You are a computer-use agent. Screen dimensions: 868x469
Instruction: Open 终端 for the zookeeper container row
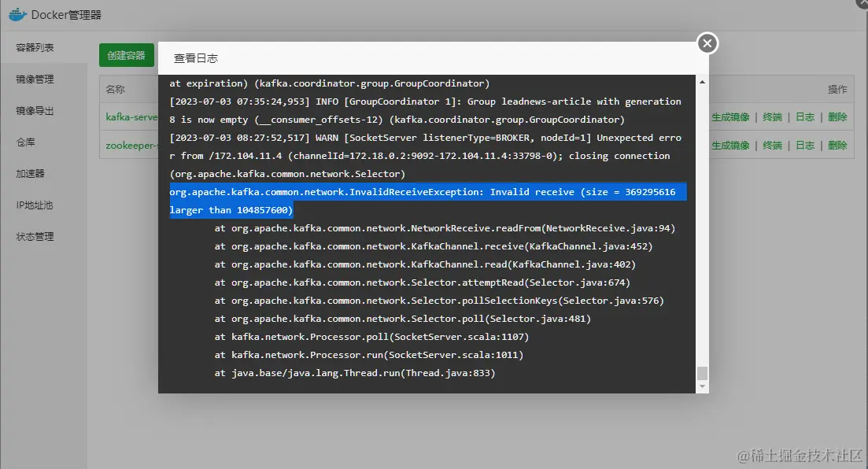773,146
